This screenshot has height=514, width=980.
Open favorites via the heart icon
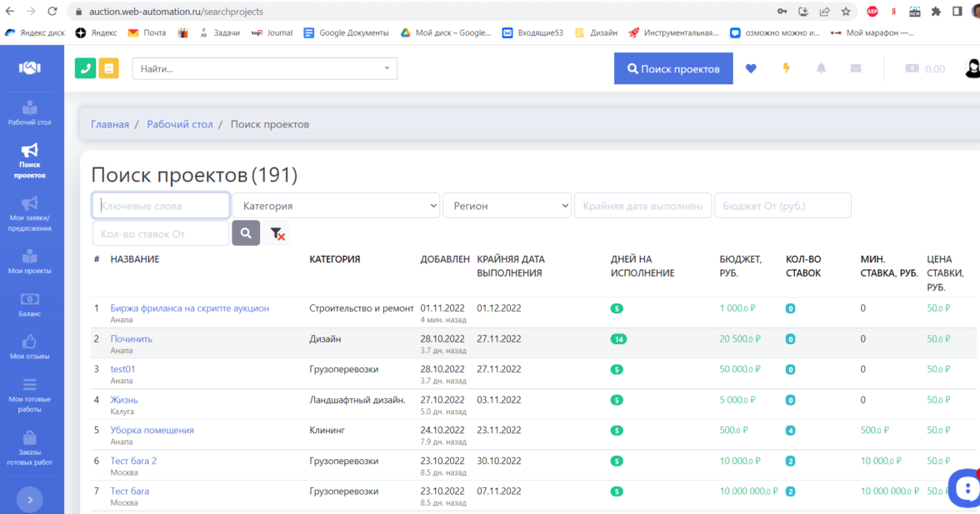[751, 68]
